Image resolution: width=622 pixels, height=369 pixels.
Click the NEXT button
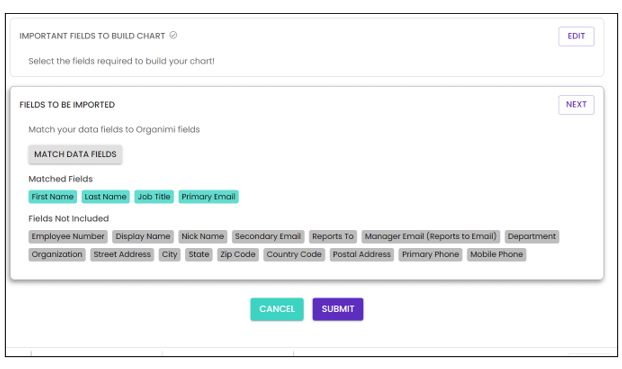pyautogui.click(x=576, y=105)
